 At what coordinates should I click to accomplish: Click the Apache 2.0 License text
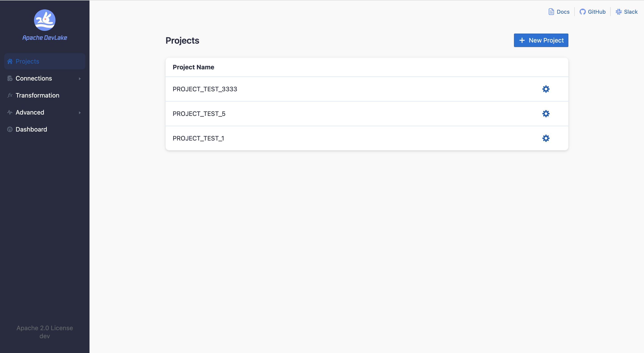pos(45,328)
